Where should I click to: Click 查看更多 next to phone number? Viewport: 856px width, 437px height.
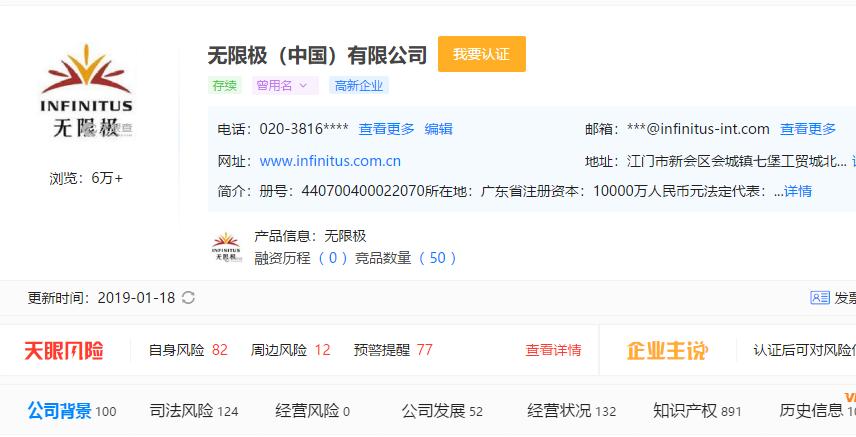(387, 129)
